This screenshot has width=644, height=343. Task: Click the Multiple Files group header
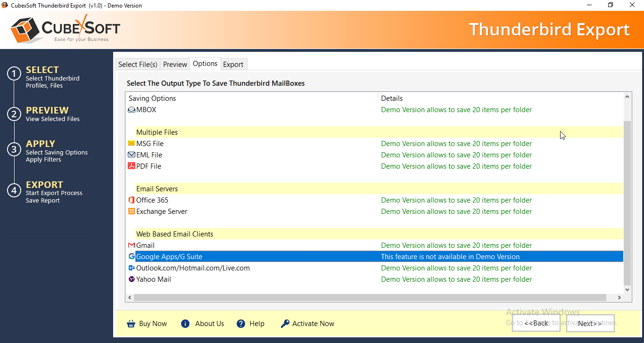pos(379,132)
